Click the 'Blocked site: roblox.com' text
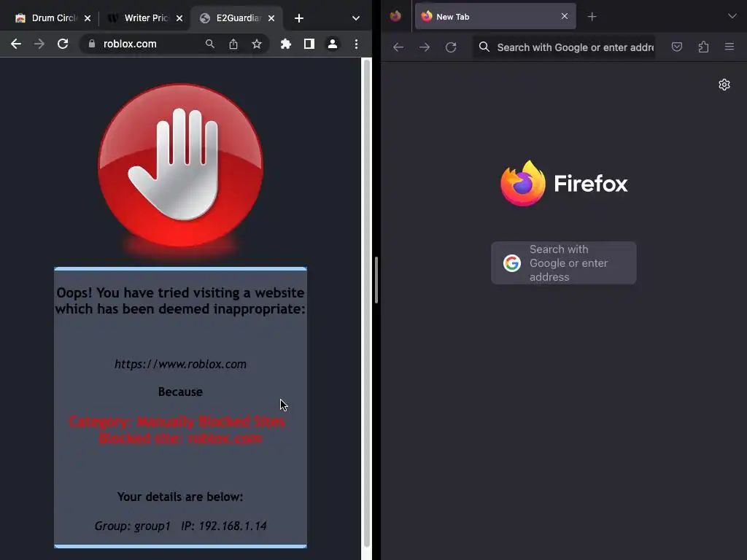Image resolution: width=747 pixels, height=560 pixels. click(180, 438)
